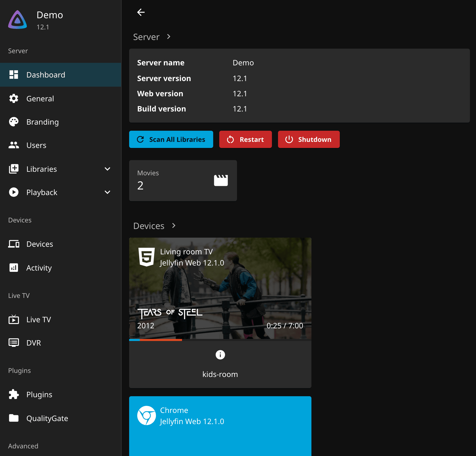Click the 'Demo' server name value
476x456 pixels.
(x=243, y=63)
